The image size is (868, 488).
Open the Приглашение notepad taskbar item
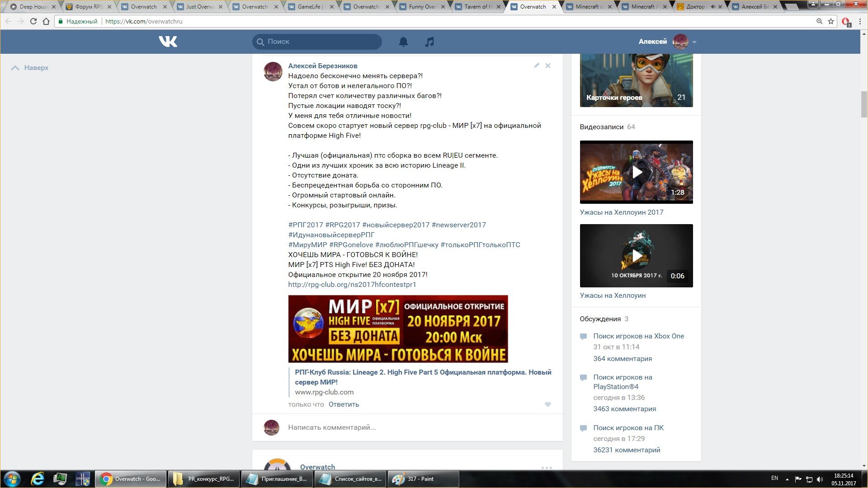pyautogui.click(x=276, y=479)
